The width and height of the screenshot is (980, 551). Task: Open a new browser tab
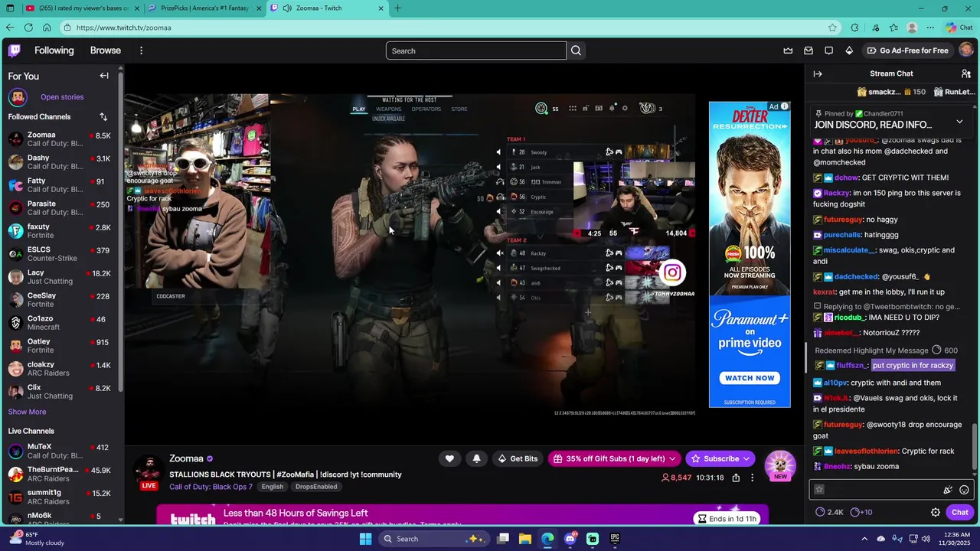(x=397, y=8)
